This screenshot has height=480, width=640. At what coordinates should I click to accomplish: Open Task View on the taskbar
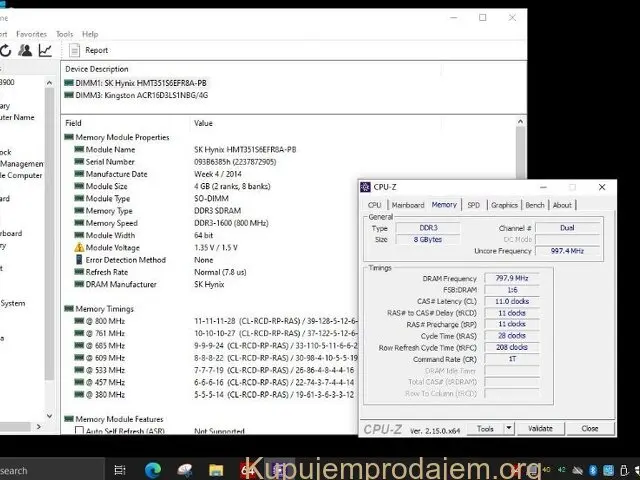pyautogui.click(x=119, y=469)
